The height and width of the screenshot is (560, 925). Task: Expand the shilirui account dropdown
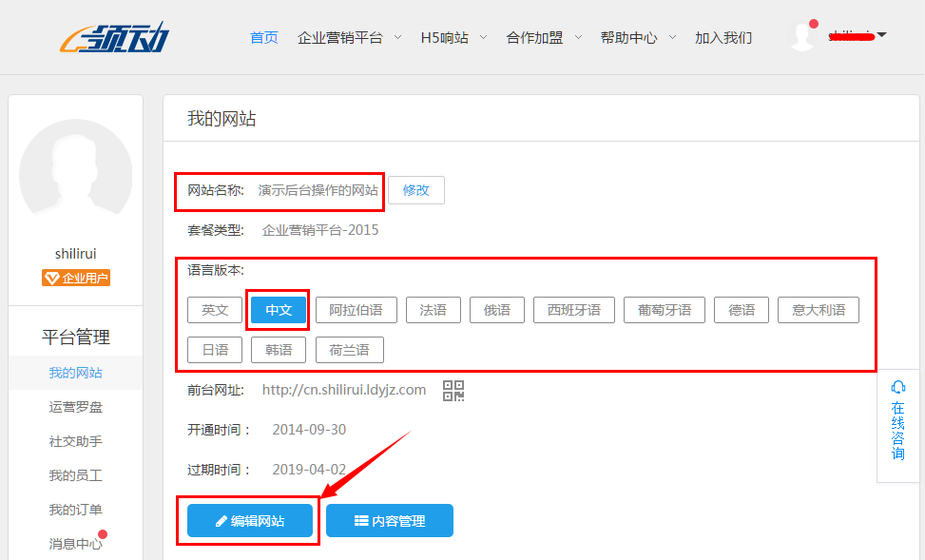[x=856, y=37]
